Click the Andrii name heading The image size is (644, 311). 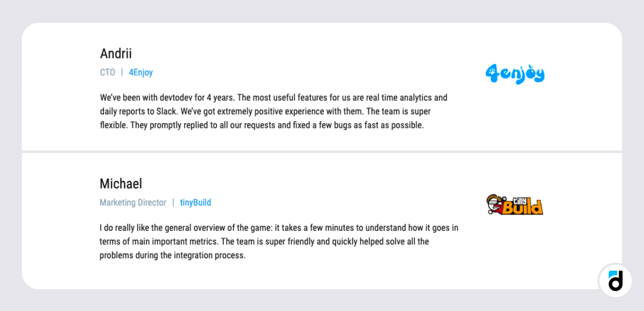point(116,54)
